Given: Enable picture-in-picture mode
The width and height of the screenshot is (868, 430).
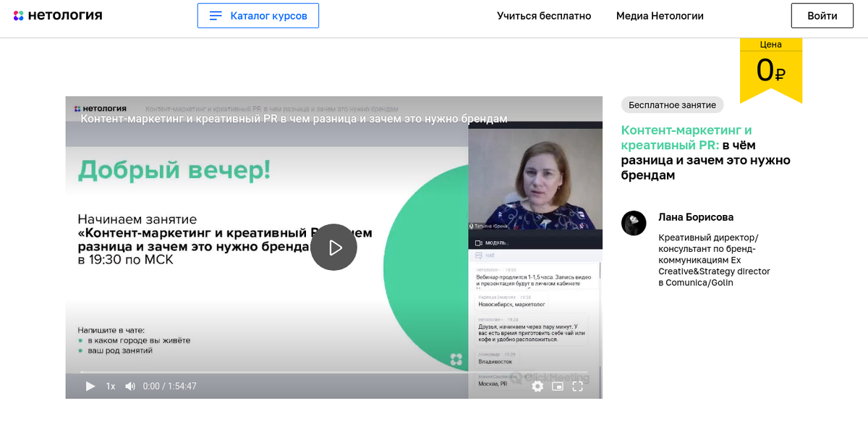Looking at the screenshot, I should pos(558,387).
